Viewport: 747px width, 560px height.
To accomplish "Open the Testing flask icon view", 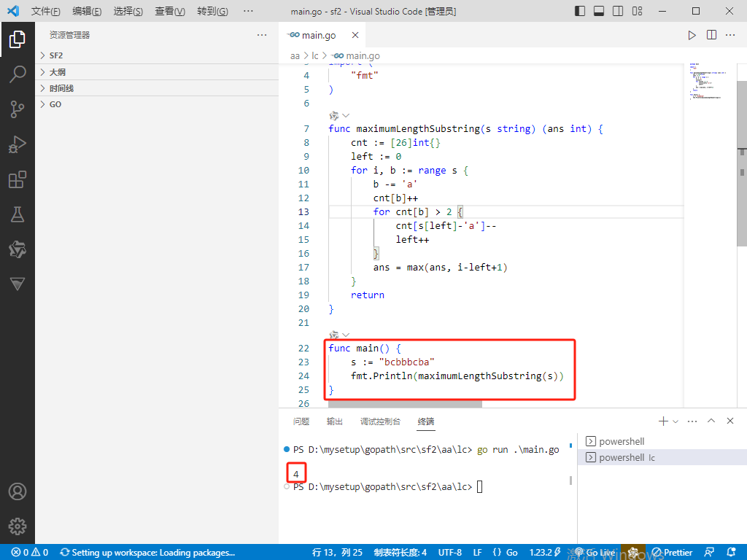I will point(18,214).
